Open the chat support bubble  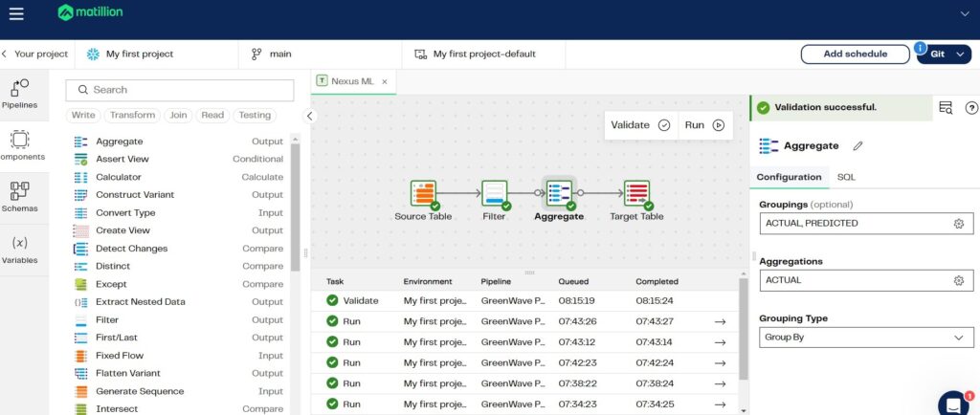954,404
